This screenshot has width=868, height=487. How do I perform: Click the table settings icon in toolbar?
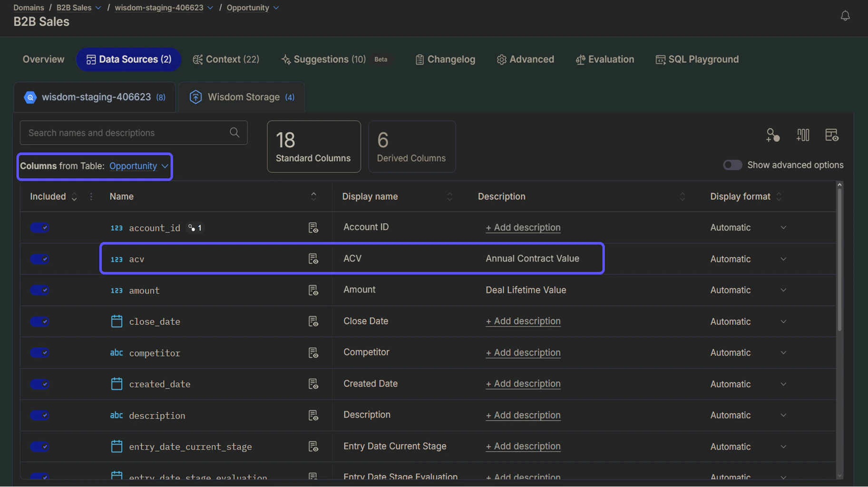pos(831,135)
